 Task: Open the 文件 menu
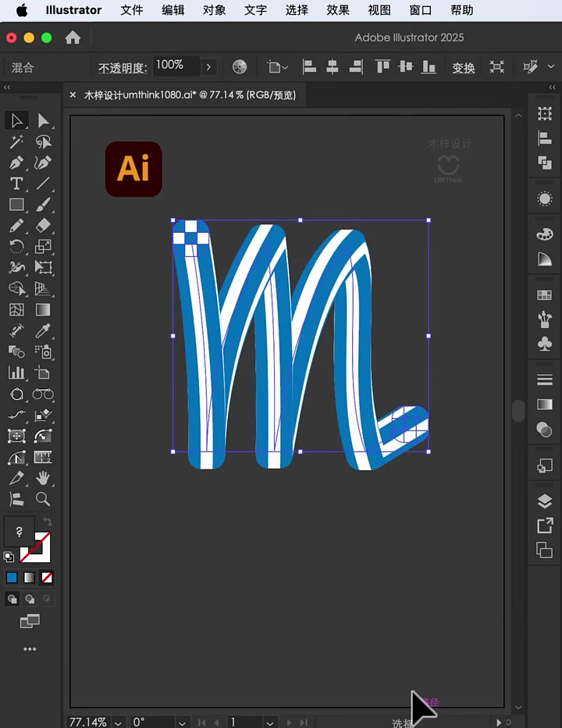[x=132, y=10]
